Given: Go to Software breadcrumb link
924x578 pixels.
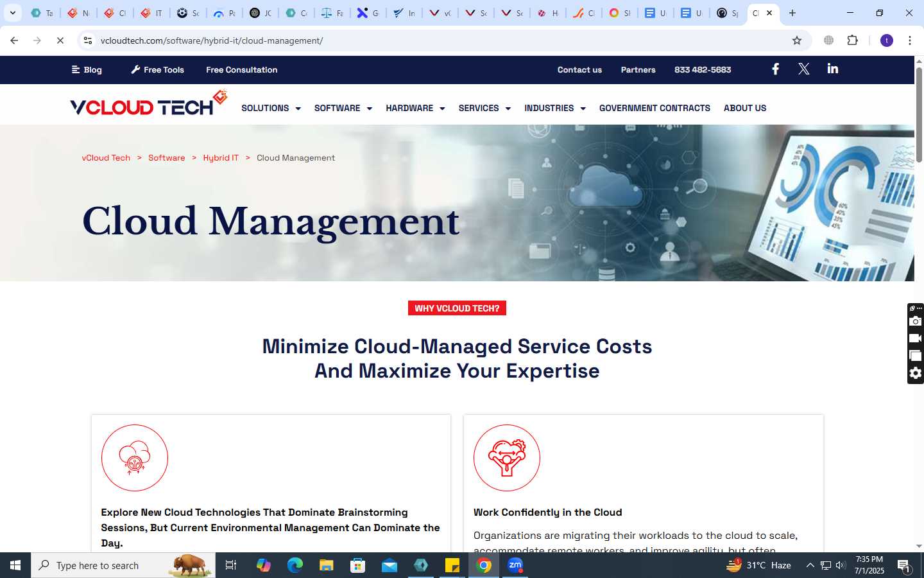Looking at the screenshot, I should (166, 157).
